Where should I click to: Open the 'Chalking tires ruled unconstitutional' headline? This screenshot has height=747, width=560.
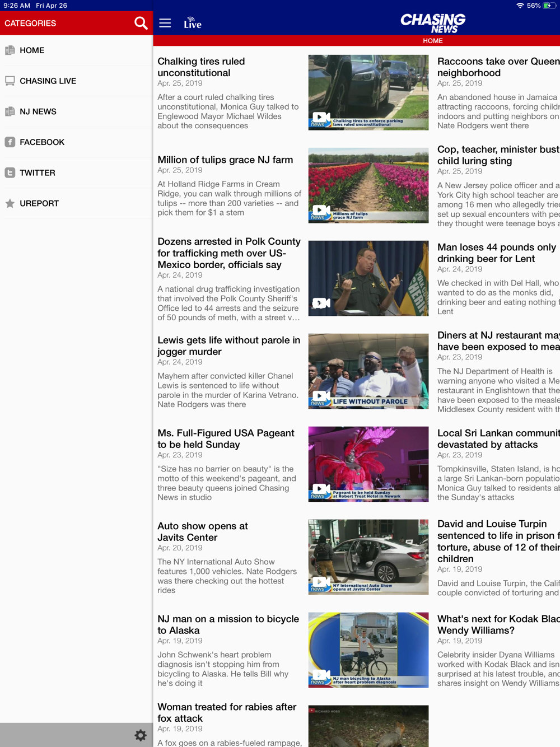pyautogui.click(x=201, y=67)
